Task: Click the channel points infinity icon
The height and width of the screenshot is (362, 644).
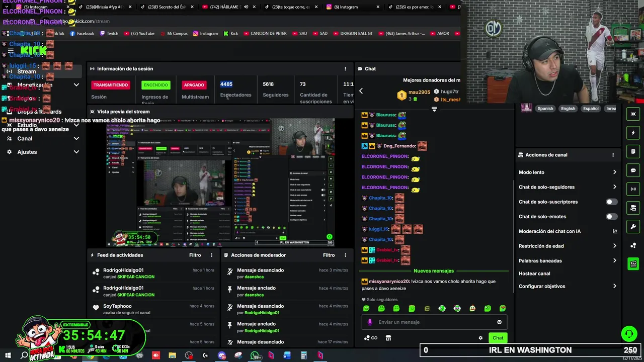Action: pos(371,338)
